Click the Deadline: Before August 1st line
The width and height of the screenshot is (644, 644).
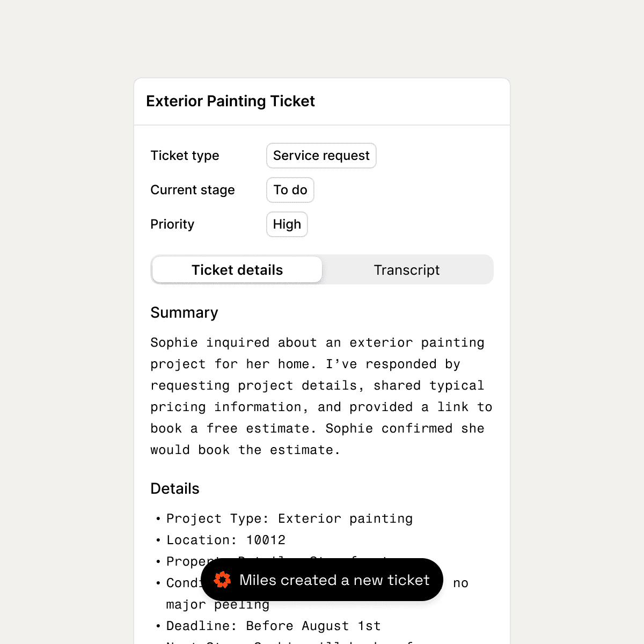[273, 626]
